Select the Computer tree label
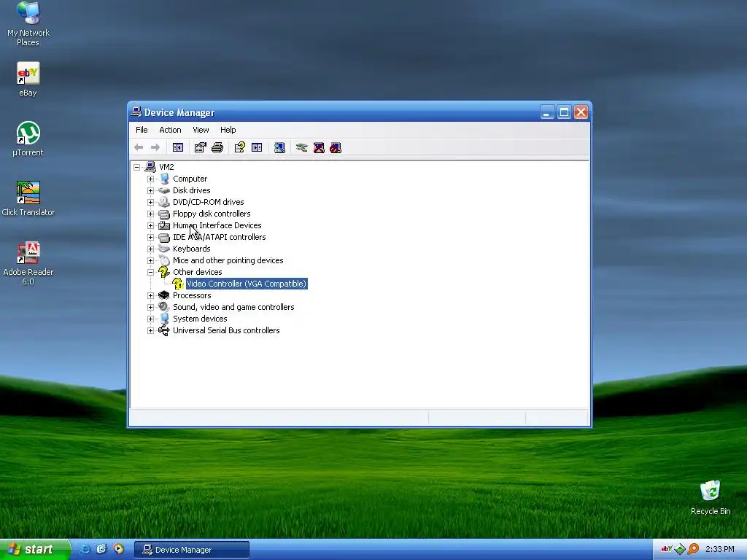Screen dimensions: 747x560 tap(190, 179)
